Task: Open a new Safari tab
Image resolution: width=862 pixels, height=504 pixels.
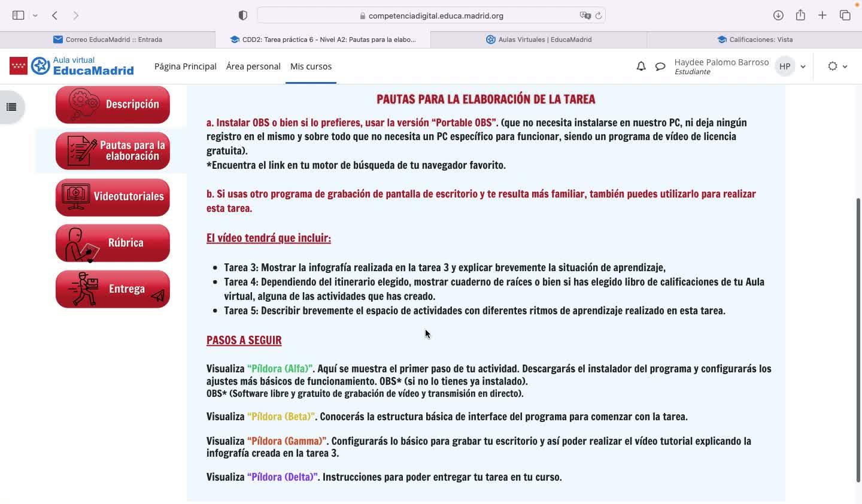Action: [822, 16]
